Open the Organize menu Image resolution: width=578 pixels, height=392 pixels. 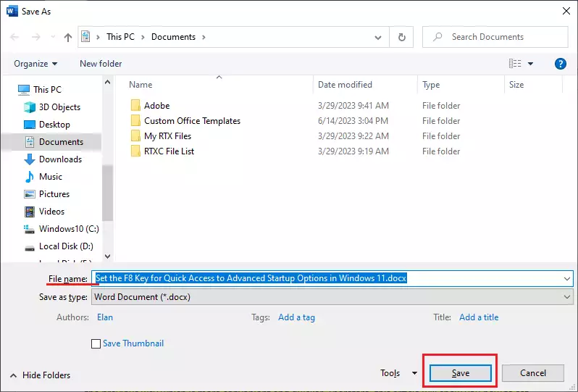pyautogui.click(x=35, y=64)
